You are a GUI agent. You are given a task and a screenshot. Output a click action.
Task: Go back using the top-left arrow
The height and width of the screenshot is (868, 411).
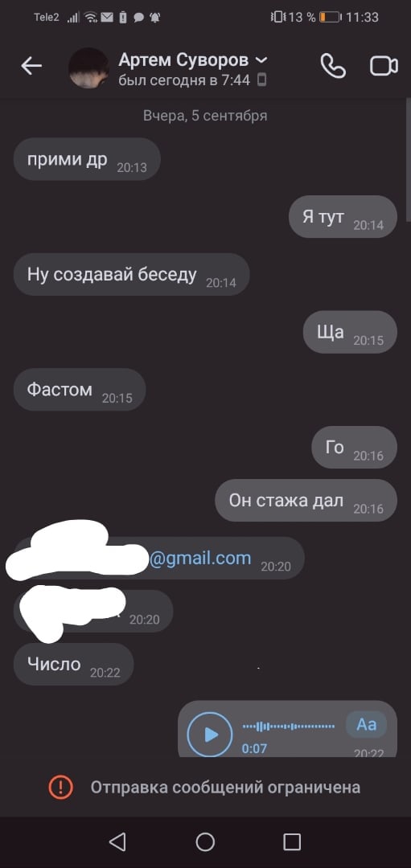pyautogui.click(x=31, y=66)
